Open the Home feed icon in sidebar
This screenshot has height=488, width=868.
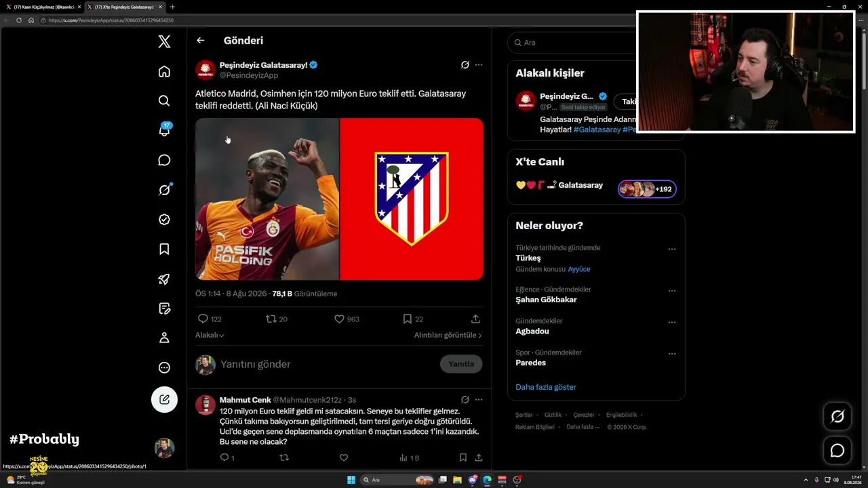[x=164, y=71]
